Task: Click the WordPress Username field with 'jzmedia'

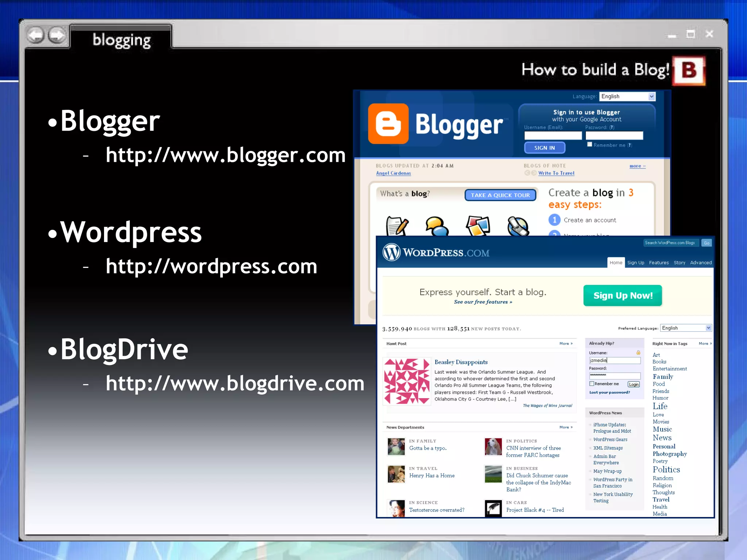Action: click(615, 360)
